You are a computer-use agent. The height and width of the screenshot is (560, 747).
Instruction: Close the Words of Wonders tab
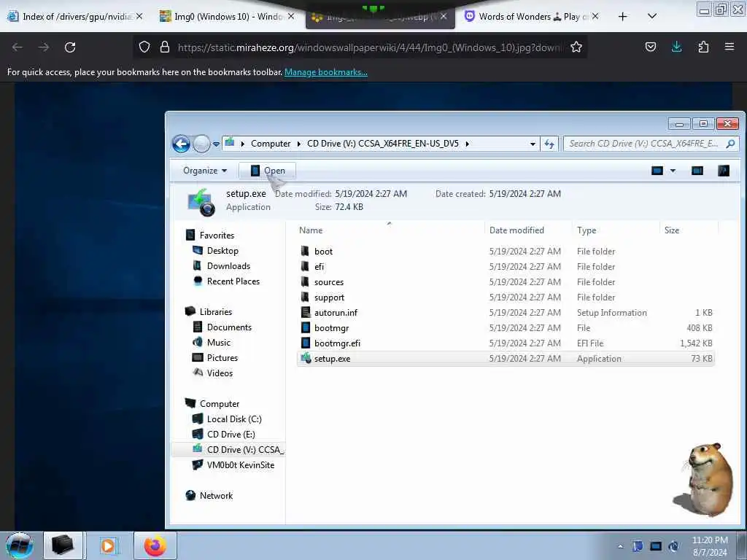coord(595,17)
